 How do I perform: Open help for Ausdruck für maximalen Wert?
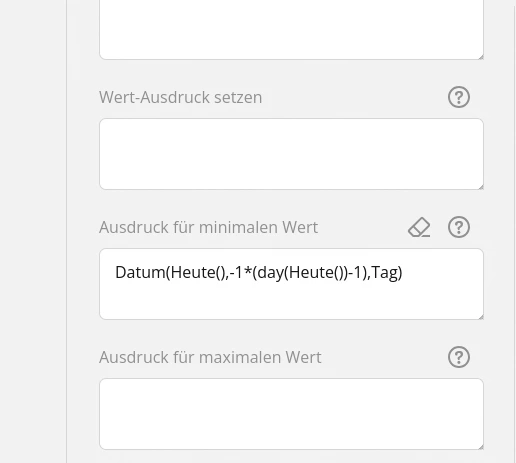click(x=459, y=357)
